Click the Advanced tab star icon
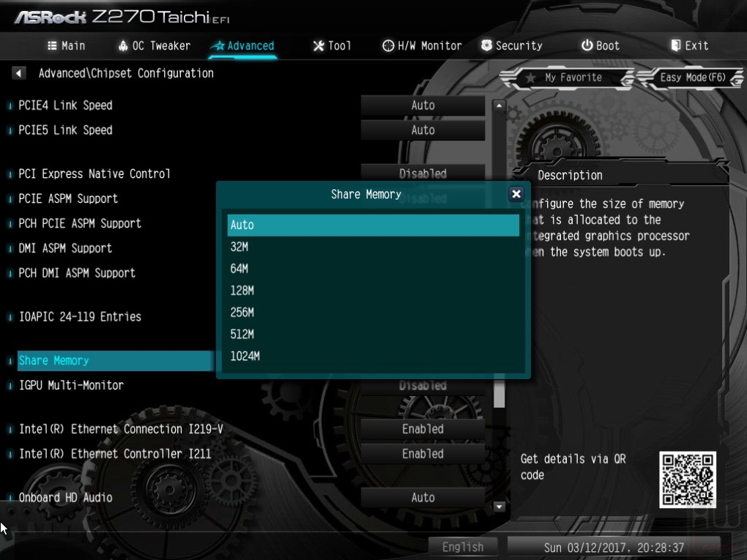 218,45
